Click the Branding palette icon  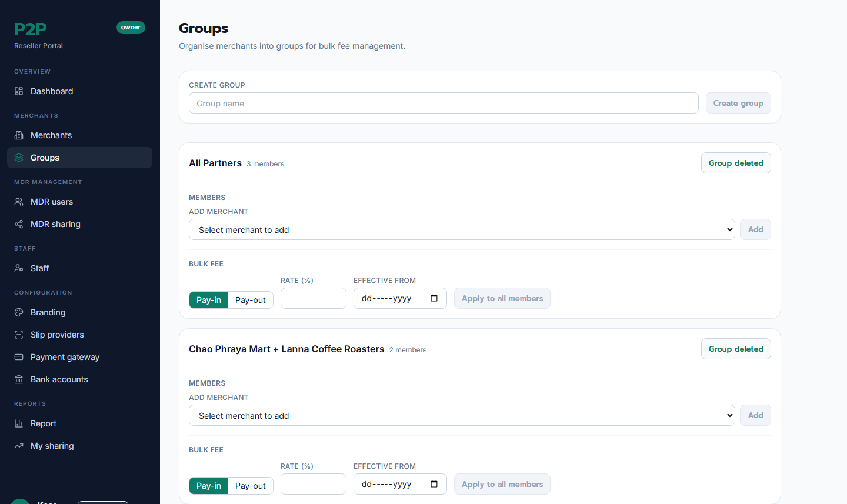(19, 312)
